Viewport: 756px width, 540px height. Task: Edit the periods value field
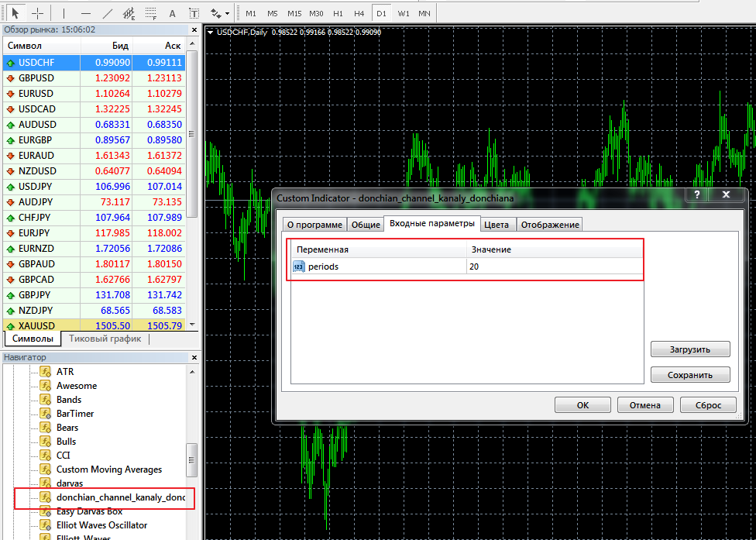(x=554, y=267)
